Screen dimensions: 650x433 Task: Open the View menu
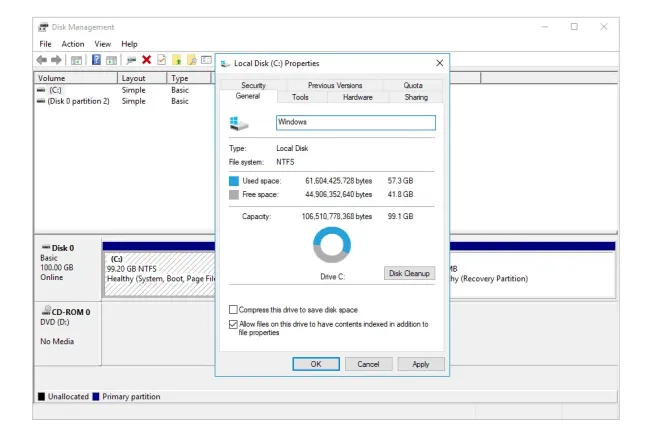(103, 44)
